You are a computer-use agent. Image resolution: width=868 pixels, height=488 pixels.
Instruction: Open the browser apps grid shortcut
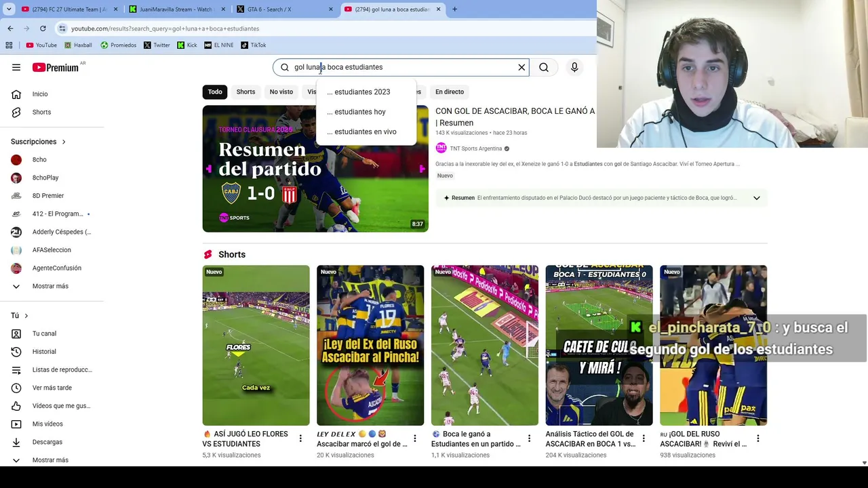point(9,45)
